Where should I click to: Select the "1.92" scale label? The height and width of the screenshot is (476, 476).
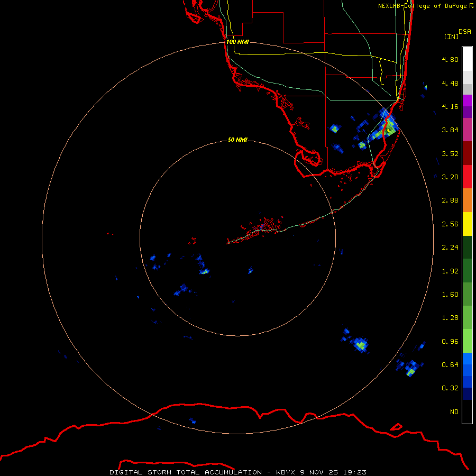coord(450,271)
